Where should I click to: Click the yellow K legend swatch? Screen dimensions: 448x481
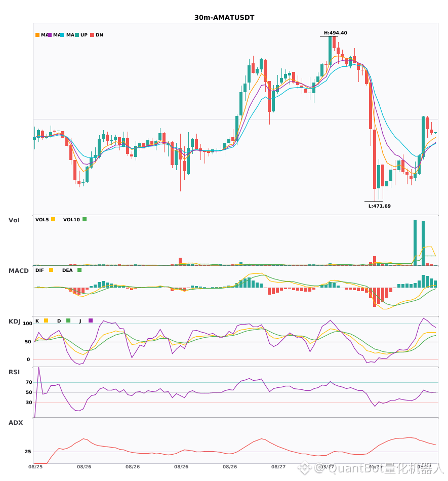[x=46, y=320]
